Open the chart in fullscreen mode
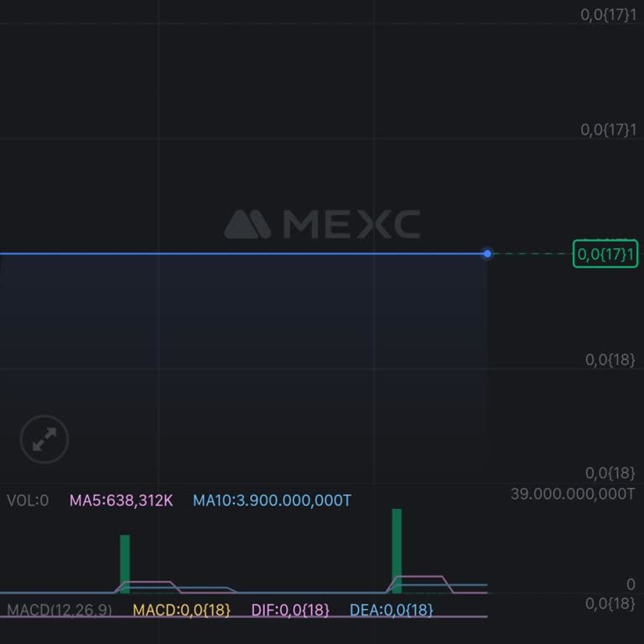The height and width of the screenshot is (644, 644). (44, 439)
